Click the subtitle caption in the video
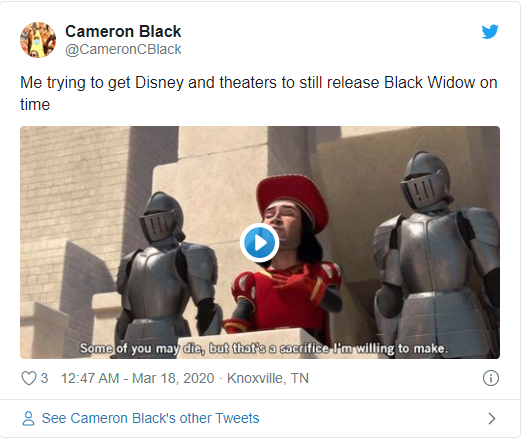The height and width of the screenshot is (438, 521). click(264, 348)
